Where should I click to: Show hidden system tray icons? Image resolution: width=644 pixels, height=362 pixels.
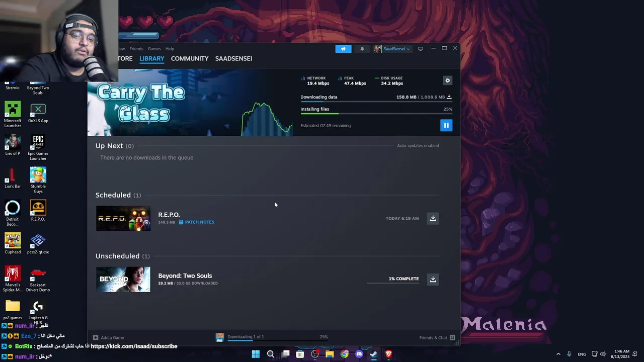tap(558, 354)
